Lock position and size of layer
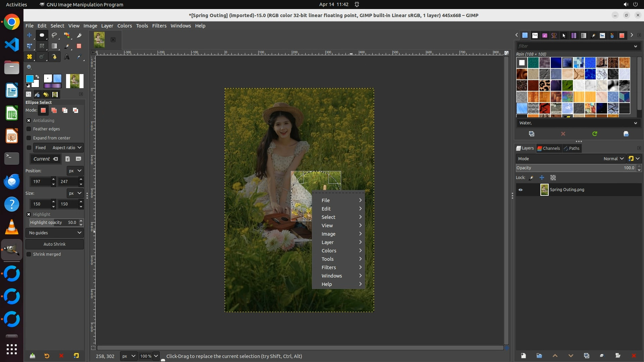Viewport: 644px width, 362px height. pos(542,178)
